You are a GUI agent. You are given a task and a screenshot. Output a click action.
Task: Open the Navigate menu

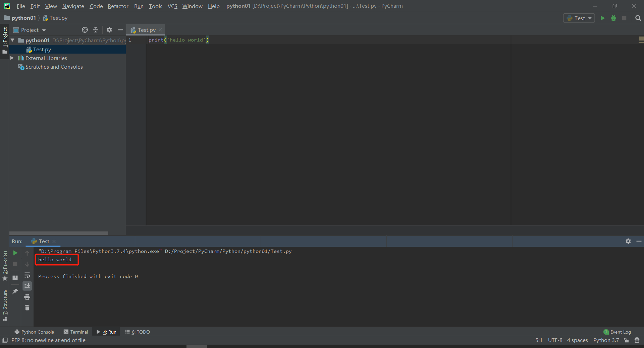coord(73,6)
